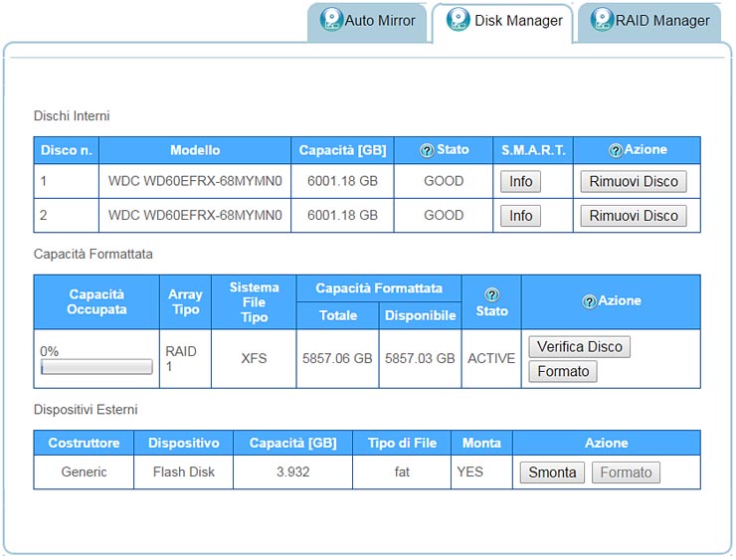Click the Disk Manager tab icon
Image resolution: width=736 pixels, height=560 pixels.
tap(459, 20)
